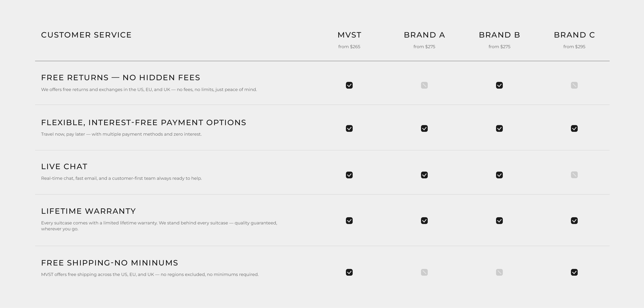Click Brand C's unavailable Free Returns icon

pyautogui.click(x=574, y=85)
